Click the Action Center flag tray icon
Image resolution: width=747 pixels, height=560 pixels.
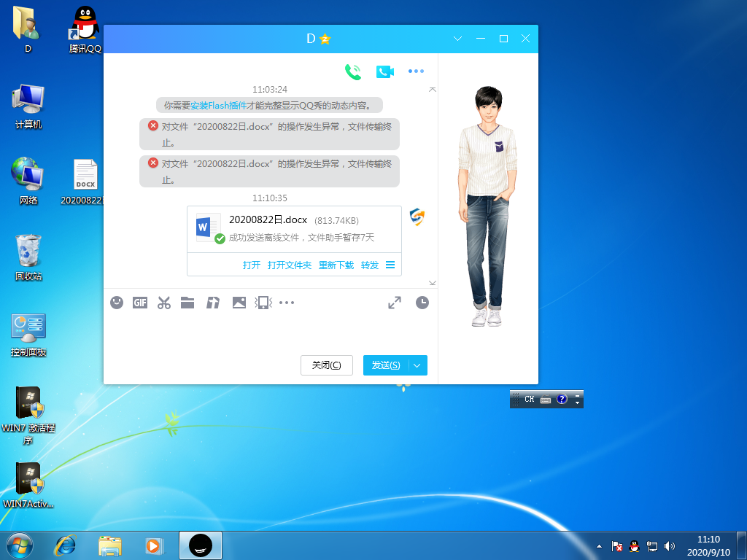(617, 546)
